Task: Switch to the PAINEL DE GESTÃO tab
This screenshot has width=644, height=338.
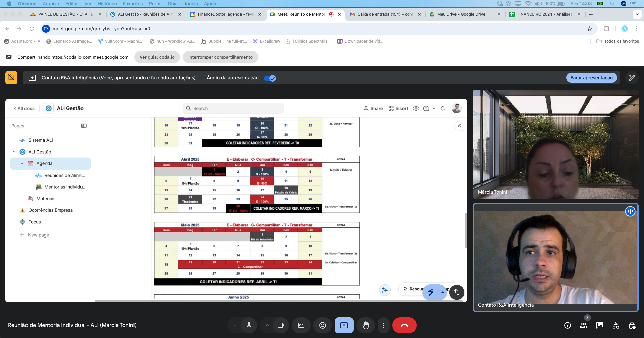Action: [x=66, y=14]
